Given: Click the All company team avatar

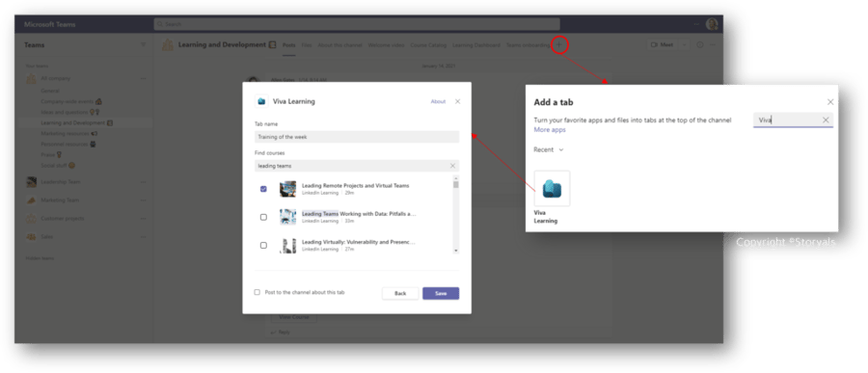Looking at the screenshot, I should [x=31, y=79].
